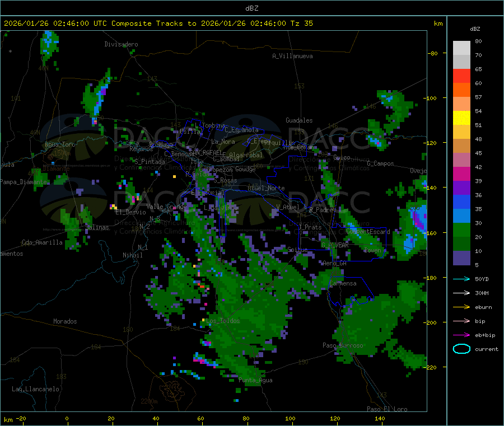Click the Soitue map label
504x426 pixels.
point(297,249)
